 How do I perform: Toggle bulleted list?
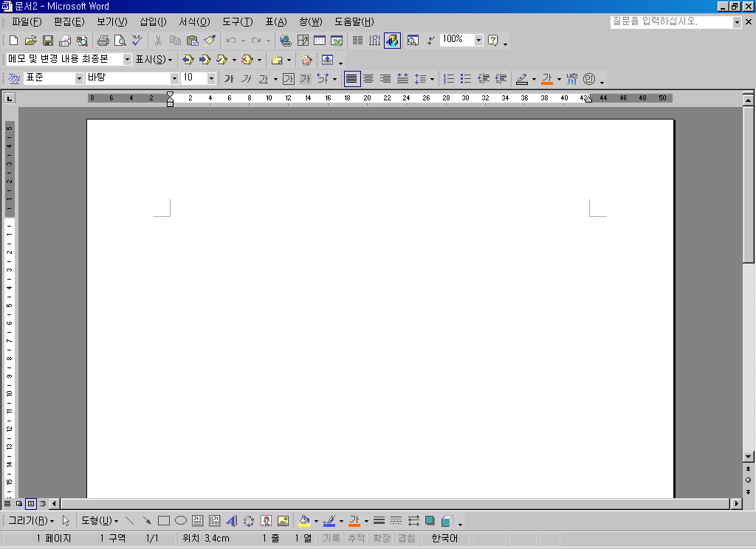click(466, 78)
